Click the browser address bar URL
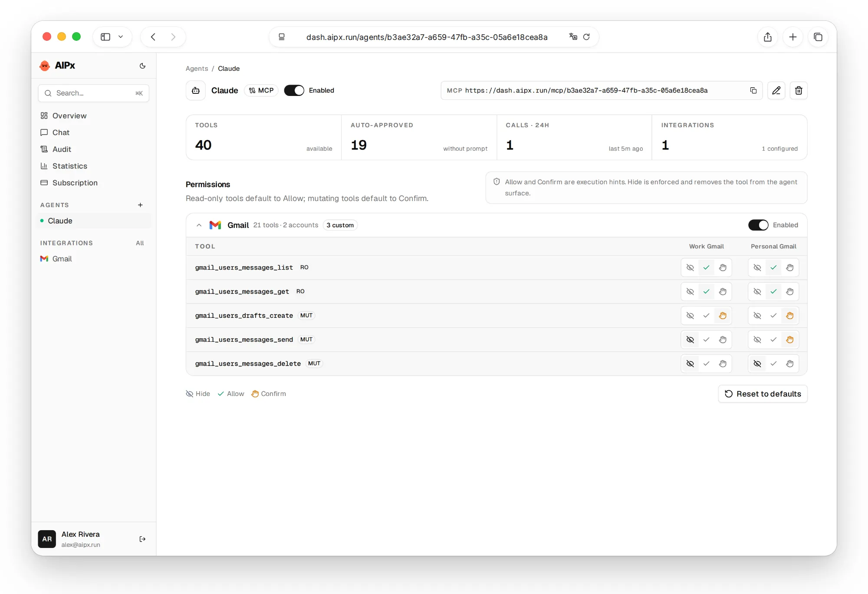This screenshot has height=594, width=868. (427, 37)
